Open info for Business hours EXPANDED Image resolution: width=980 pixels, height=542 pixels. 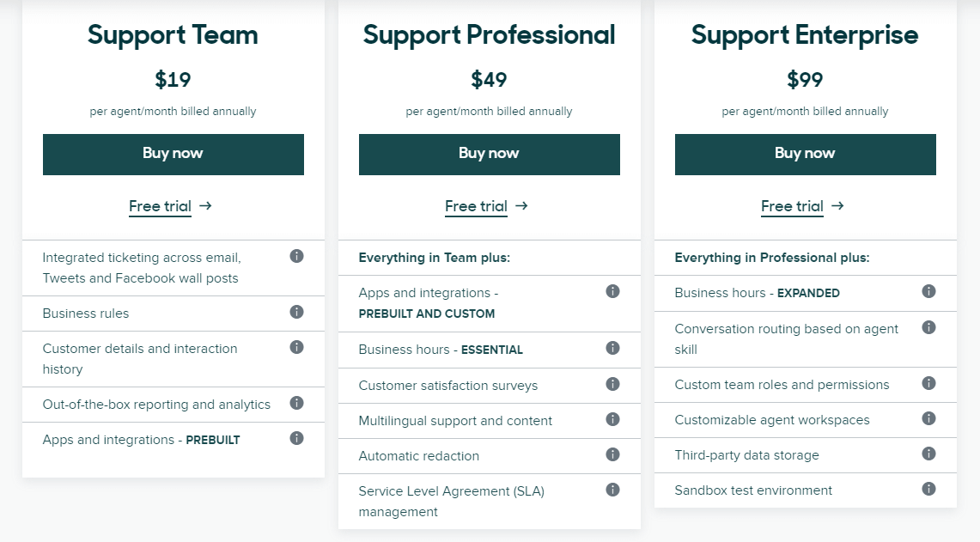click(x=928, y=292)
